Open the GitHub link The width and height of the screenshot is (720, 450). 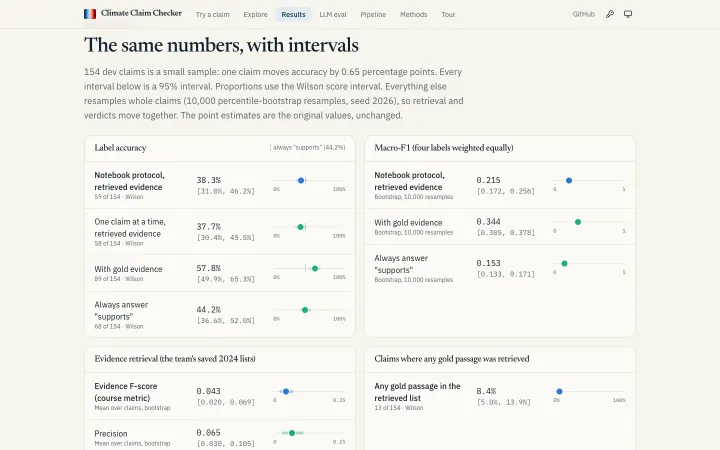pos(584,14)
